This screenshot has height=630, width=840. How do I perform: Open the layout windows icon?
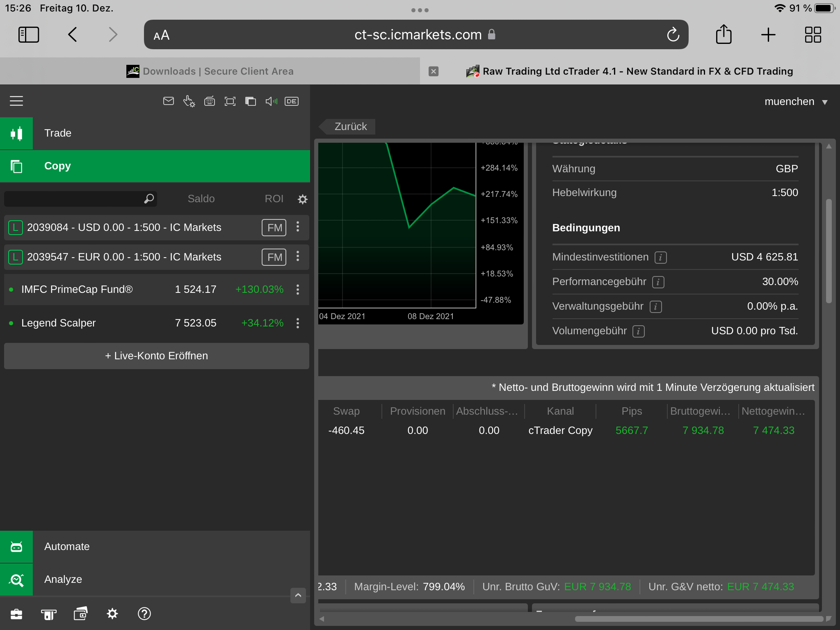click(x=251, y=101)
